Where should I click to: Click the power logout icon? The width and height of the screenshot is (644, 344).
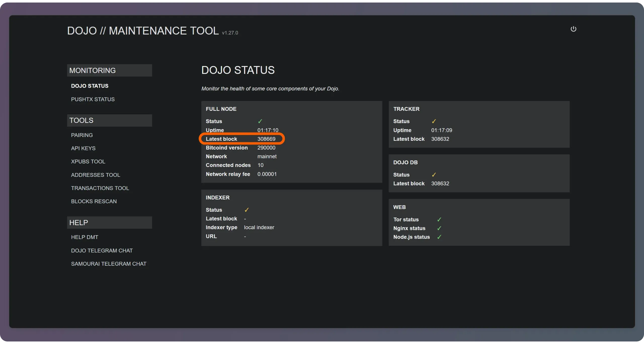(x=573, y=29)
